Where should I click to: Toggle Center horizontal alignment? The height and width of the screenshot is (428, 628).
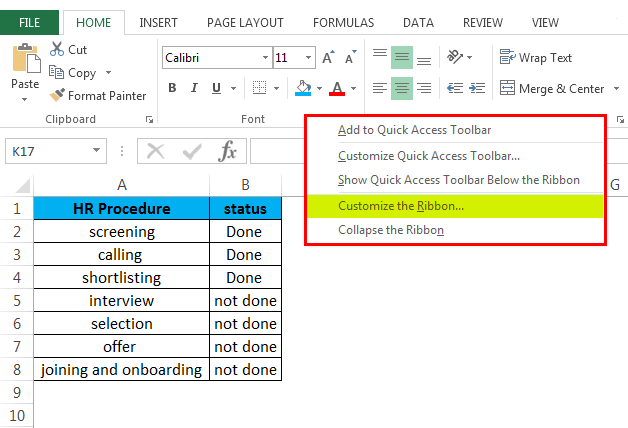click(x=402, y=88)
